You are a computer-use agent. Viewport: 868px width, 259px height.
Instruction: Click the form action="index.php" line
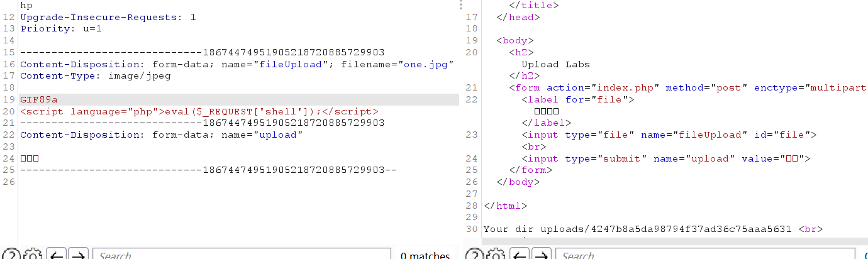click(x=688, y=87)
